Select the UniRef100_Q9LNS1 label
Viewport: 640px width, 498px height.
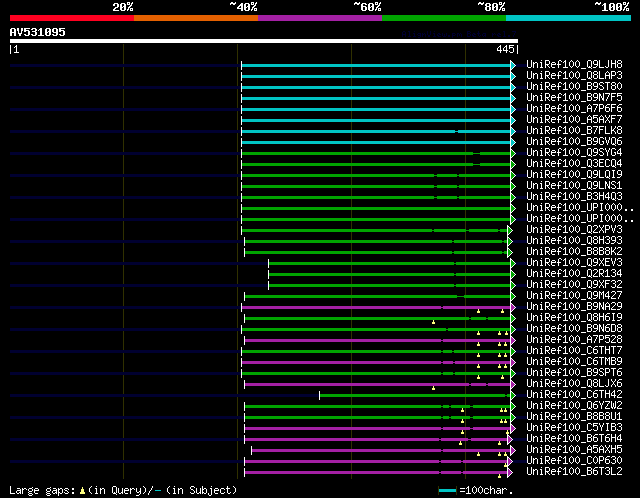574,186
